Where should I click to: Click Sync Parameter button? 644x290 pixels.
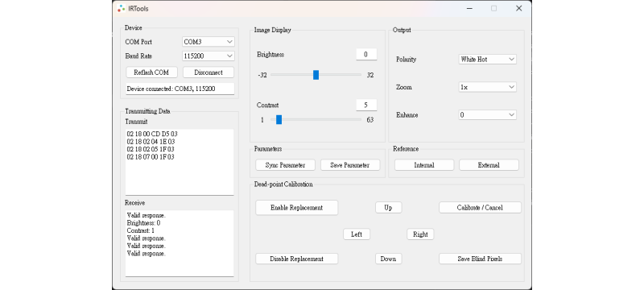point(286,165)
